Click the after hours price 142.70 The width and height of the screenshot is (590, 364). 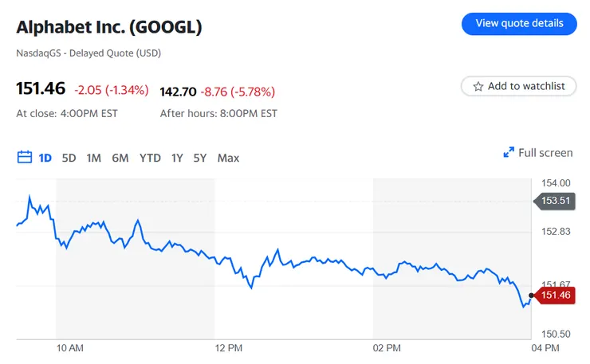click(179, 91)
